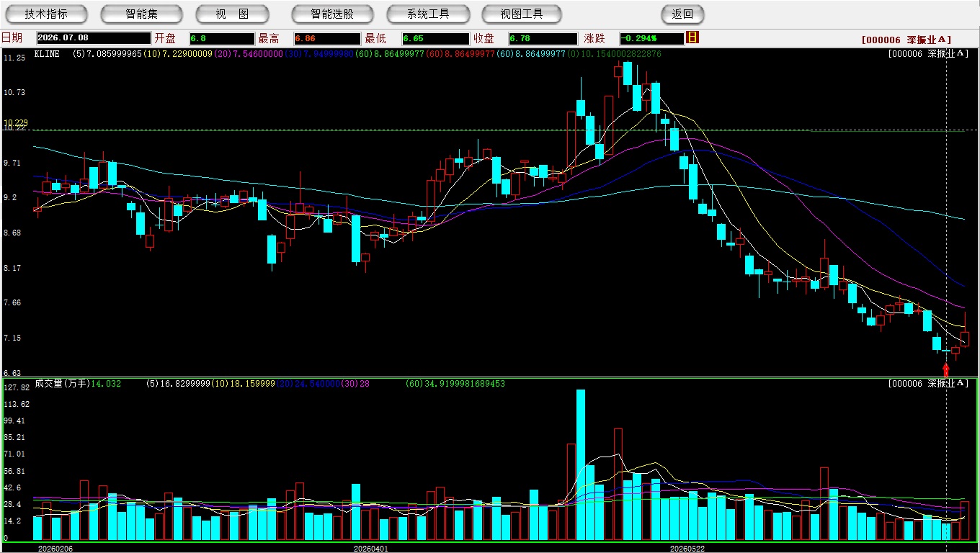The height and width of the screenshot is (553, 980).
Task: Open the 技术指标 menu button
Action: tap(46, 14)
